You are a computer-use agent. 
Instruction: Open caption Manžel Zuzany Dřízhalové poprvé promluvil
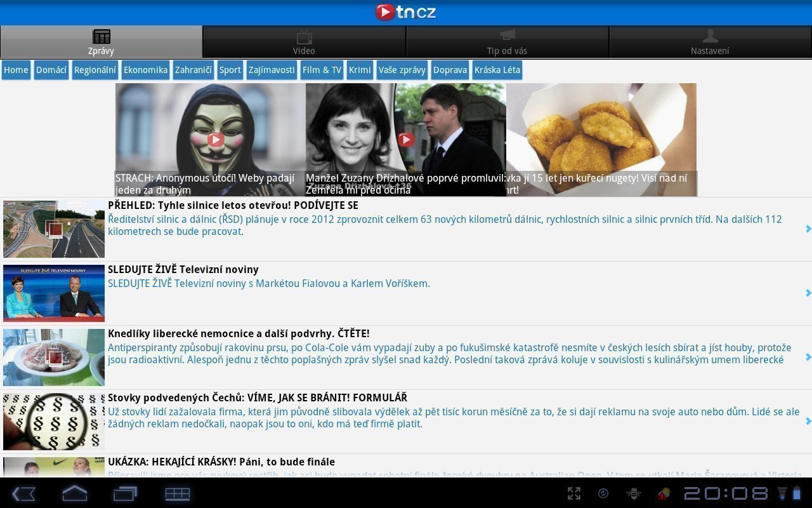406,184
